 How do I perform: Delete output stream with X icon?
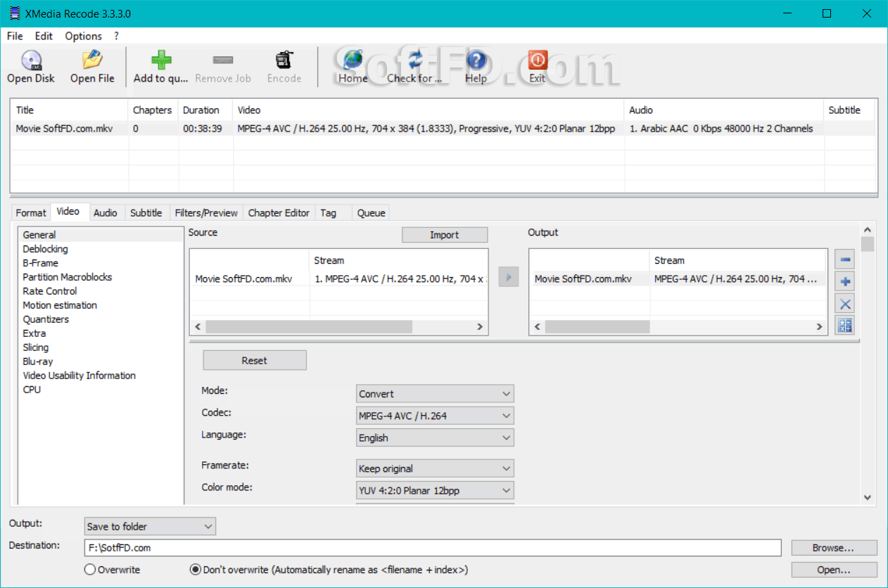(845, 304)
